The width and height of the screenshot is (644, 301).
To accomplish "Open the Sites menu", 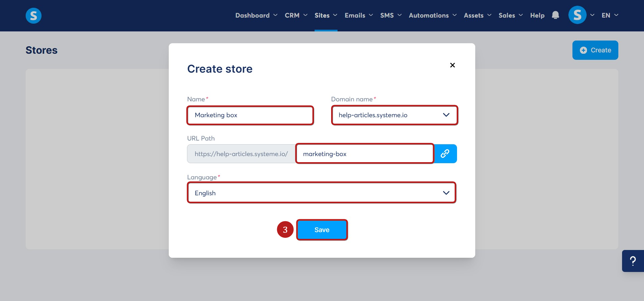I will tap(326, 15).
